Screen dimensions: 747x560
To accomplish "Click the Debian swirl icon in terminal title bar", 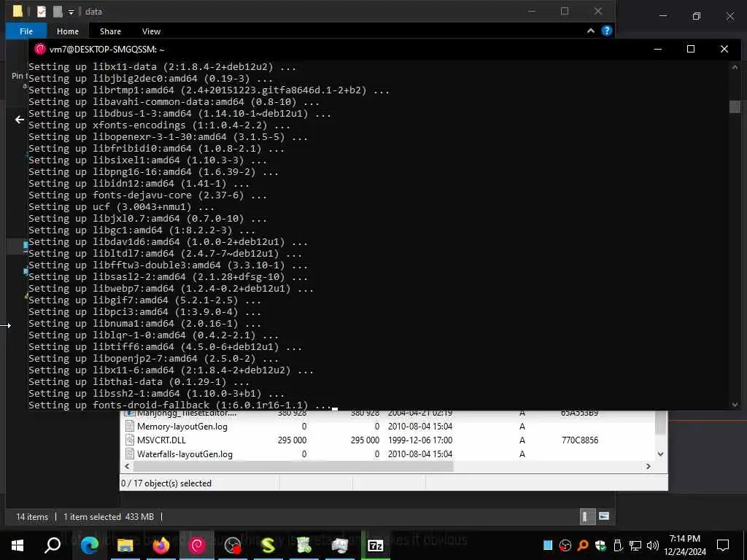I will point(41,49).
